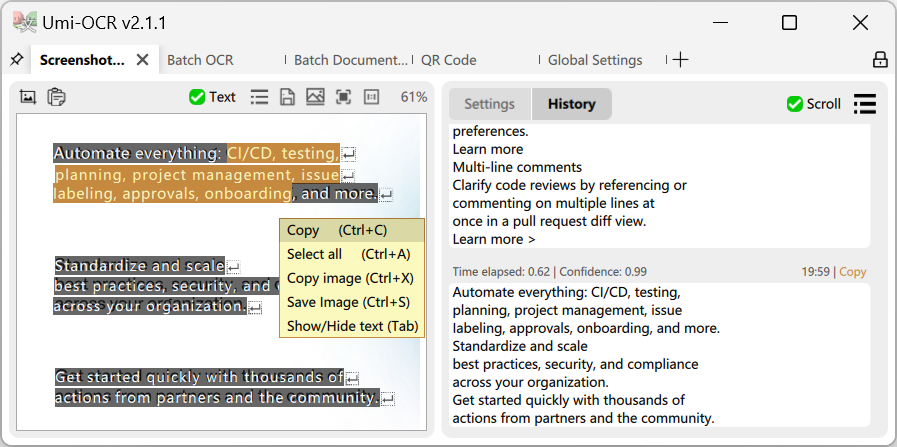
Task: Toggle the Text overlay checkbox
Action: point(197,97)
